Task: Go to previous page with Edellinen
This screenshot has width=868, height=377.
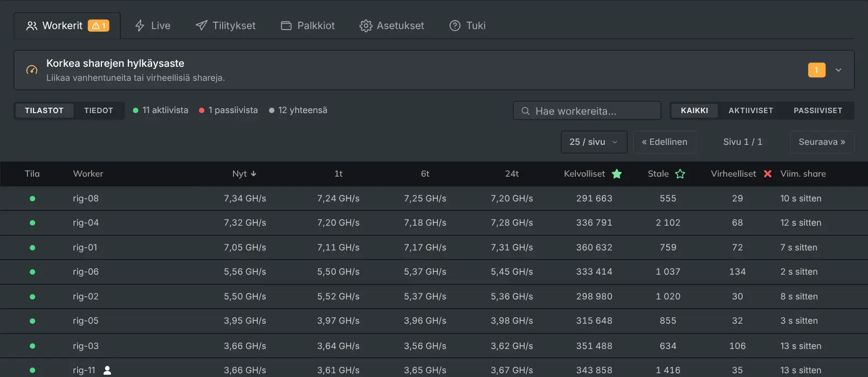Action: point(664,142)
